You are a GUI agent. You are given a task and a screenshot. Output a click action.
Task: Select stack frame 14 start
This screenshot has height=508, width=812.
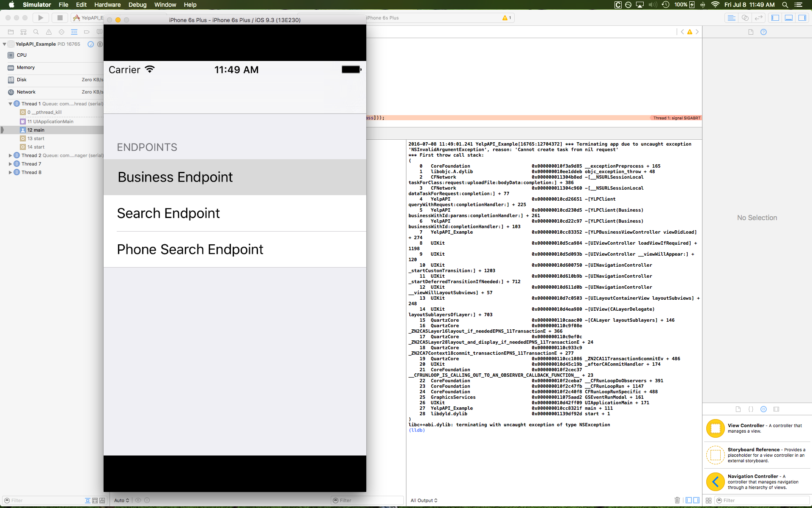(x=52, y=147)
